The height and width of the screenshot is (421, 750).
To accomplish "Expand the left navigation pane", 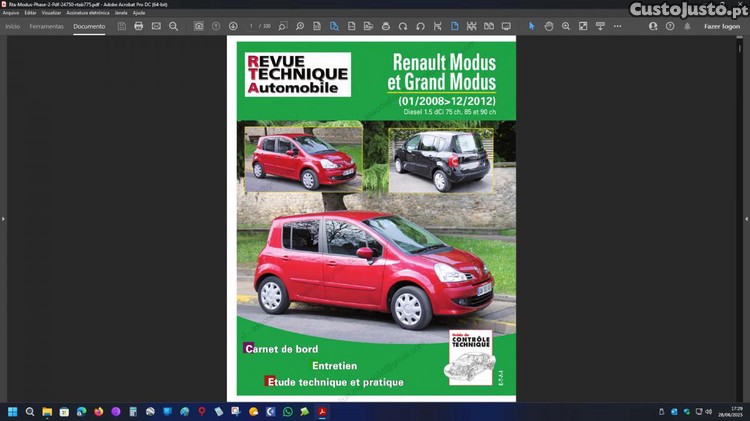I will pos(4,218).
